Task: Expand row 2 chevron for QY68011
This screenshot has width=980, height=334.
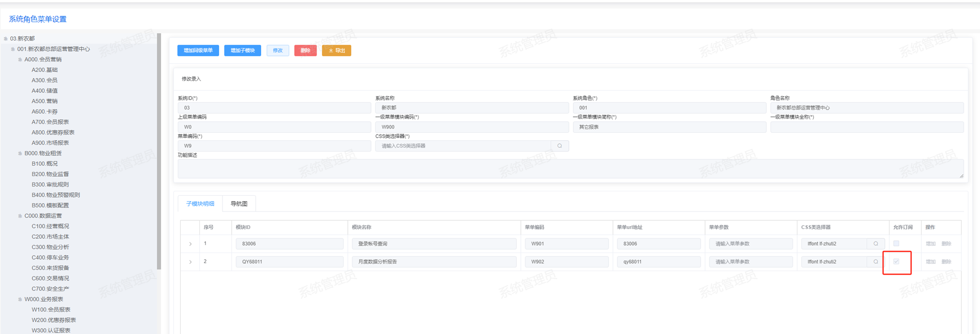Action: click(191, 262)
